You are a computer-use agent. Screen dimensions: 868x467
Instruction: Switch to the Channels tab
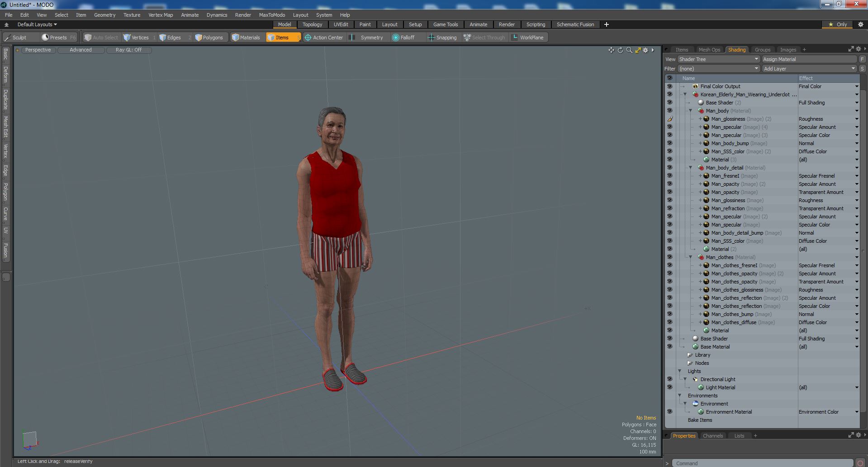pyautogui.click(x=713, y=436)
